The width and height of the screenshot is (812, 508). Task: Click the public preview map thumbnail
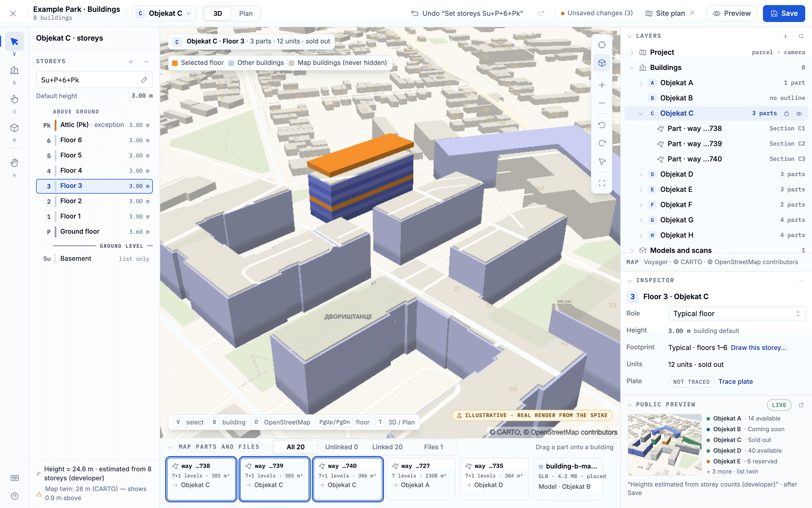click(x=664, y=445)
